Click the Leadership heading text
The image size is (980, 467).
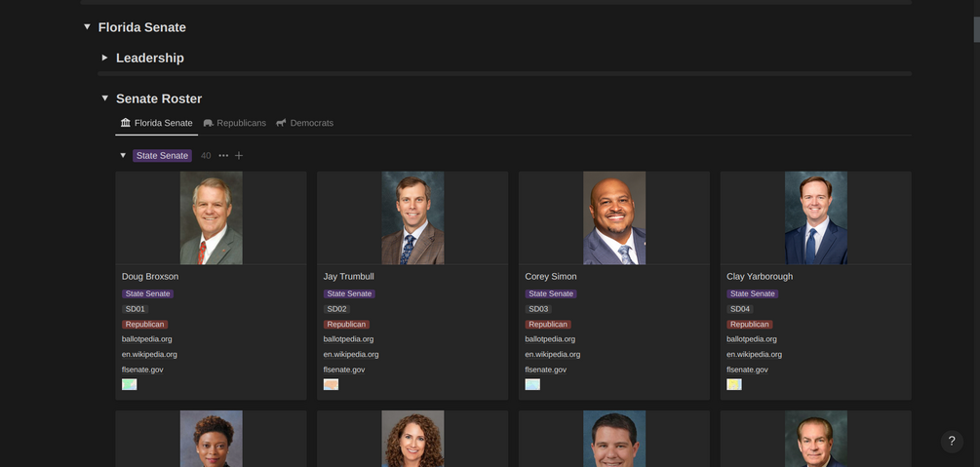(150, 58)
